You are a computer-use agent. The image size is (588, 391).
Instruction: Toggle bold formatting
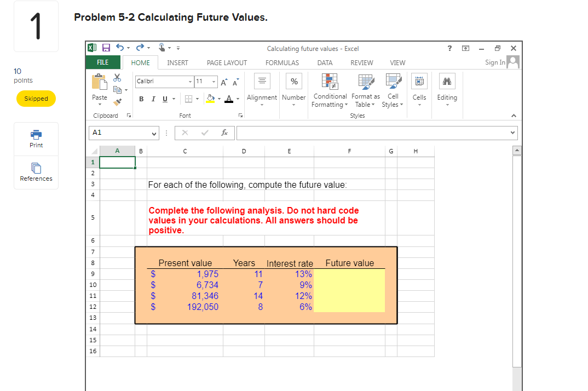tap(141, 99)
